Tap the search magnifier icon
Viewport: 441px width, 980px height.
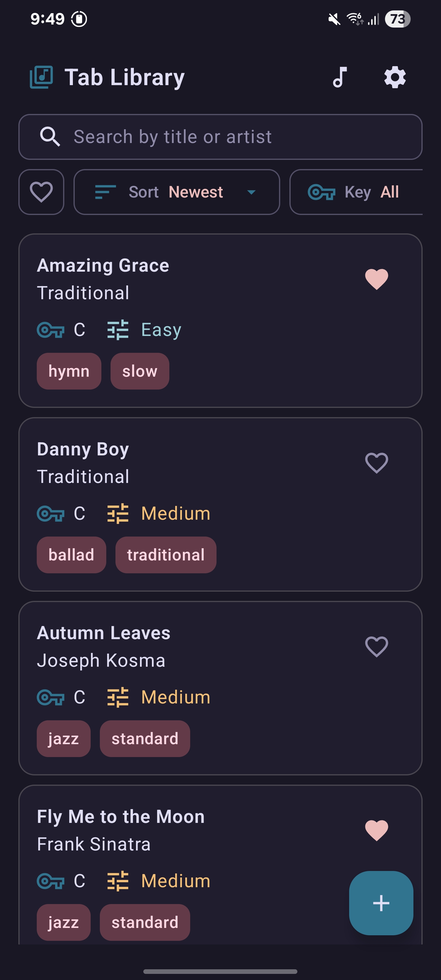coord(50,137)
